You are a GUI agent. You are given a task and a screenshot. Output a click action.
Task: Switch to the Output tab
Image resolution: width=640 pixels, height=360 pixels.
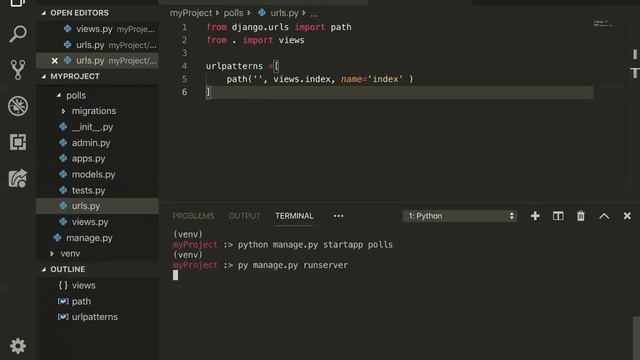click(x=244, y=216)
